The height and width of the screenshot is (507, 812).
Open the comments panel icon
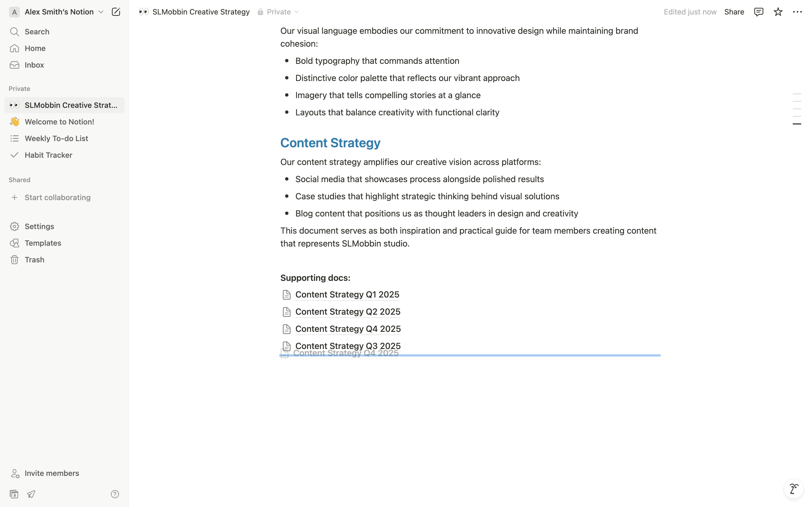pyautogui.click(x=758, y=12)
